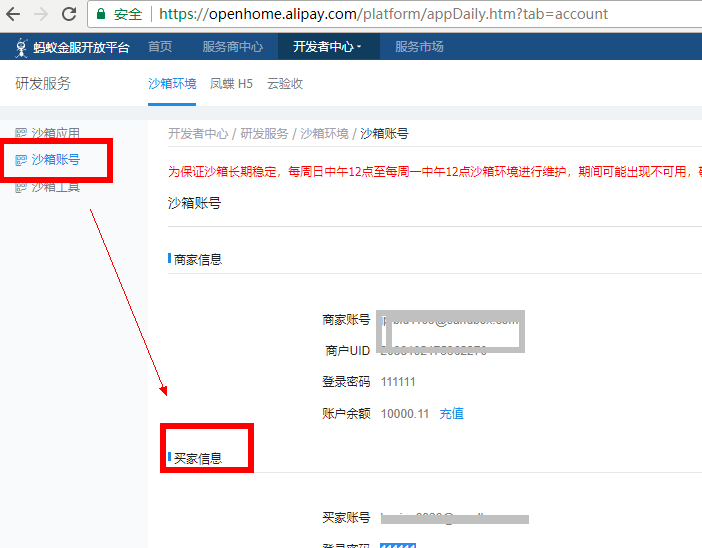
Task: Select 沙箱账号 in the sidebar
Action: point(56,160)
